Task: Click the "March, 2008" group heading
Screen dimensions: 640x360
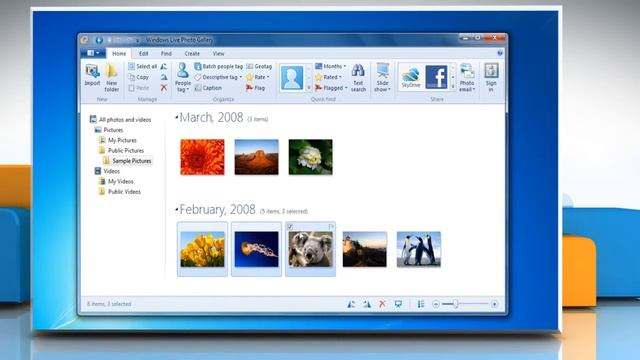Action: (x=211, y=118)
